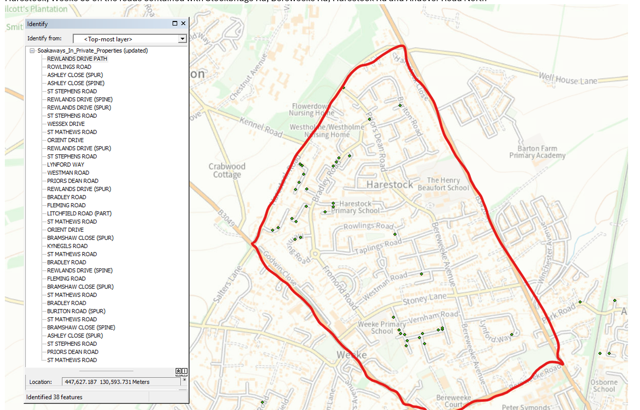Click the 'Vernham Road' map label
640x410 pixels.
(433, 317)
